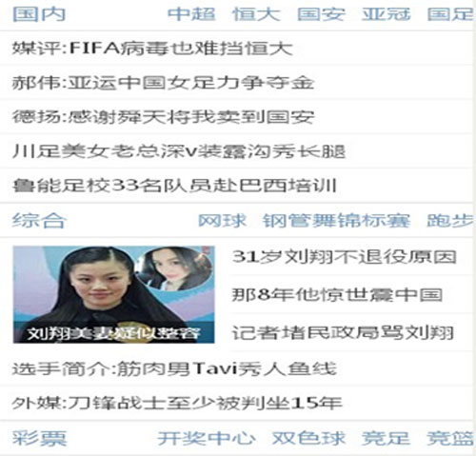Open 郝伟:亚运中国女足力争夺金 article
The height and width of the screenshot is (456, 476).
click(x=163, y=83)
